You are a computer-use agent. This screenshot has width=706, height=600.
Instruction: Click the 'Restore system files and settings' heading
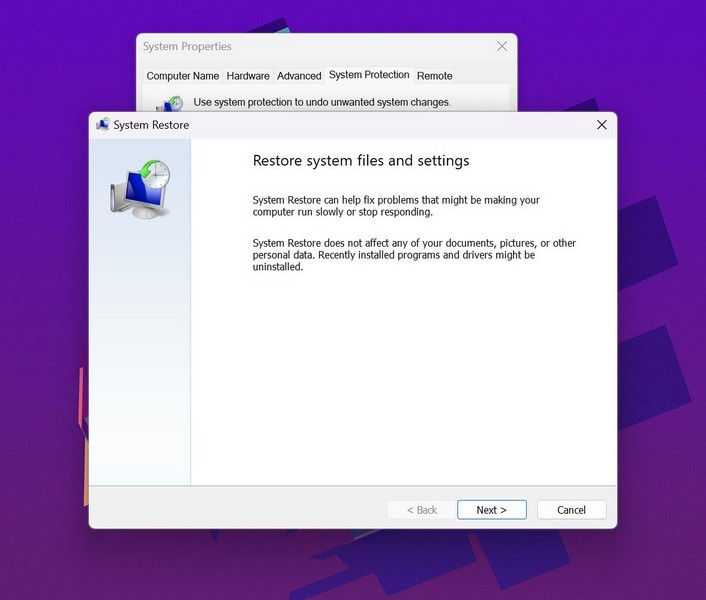click(361, 160)
